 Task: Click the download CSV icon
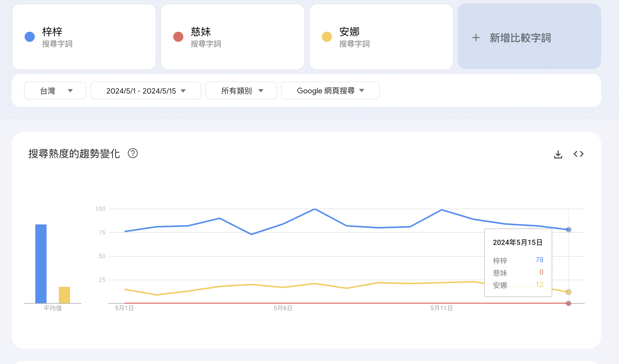(558, 154)
